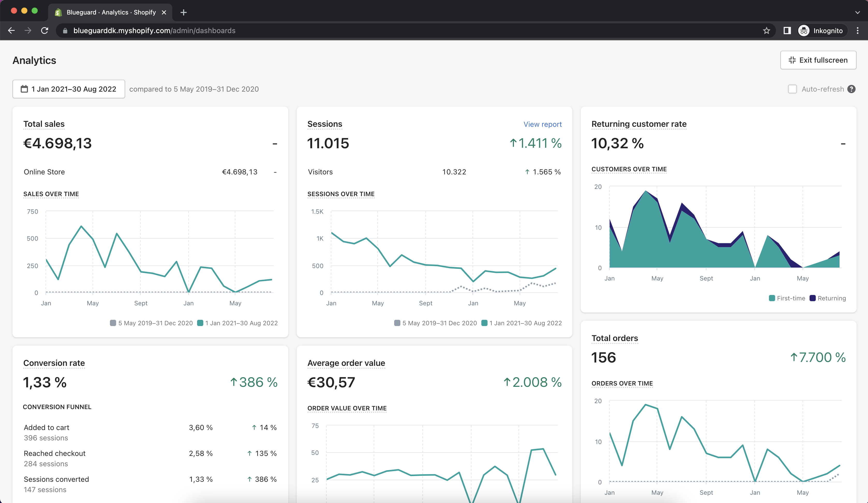Screen dimensions: 868x503
Task: Click the Inkognito profile icon
Action: pyautogui.click(x=804, y=31)
